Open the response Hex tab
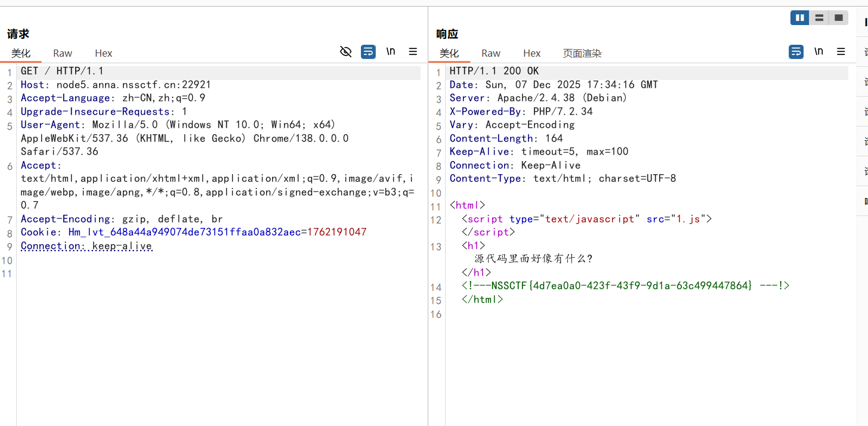 pyautogui.click(x=532, y=53)
